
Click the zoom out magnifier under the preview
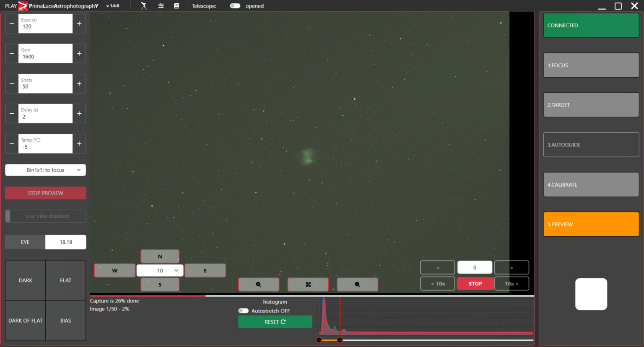pos(357,284)
